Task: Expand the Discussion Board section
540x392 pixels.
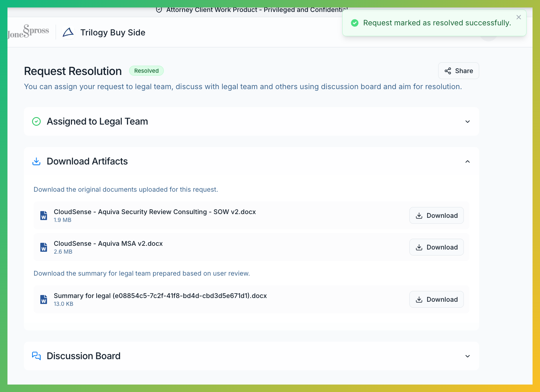Action: pyautogui.click(x=467, y=356)
